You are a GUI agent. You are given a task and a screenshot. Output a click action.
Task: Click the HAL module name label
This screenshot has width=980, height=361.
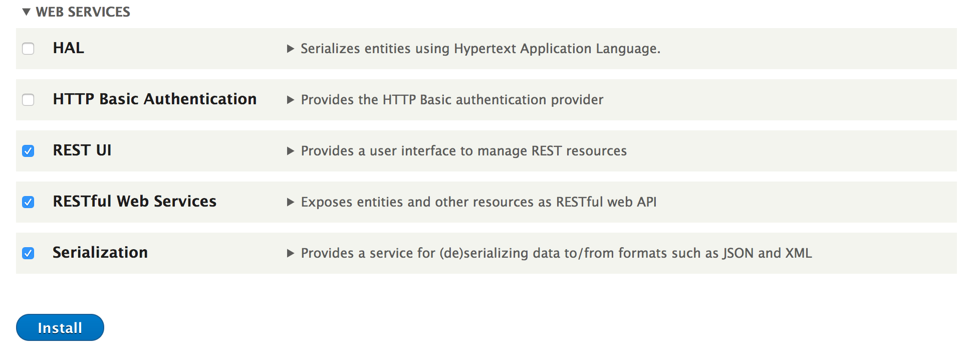pos(69,48)
